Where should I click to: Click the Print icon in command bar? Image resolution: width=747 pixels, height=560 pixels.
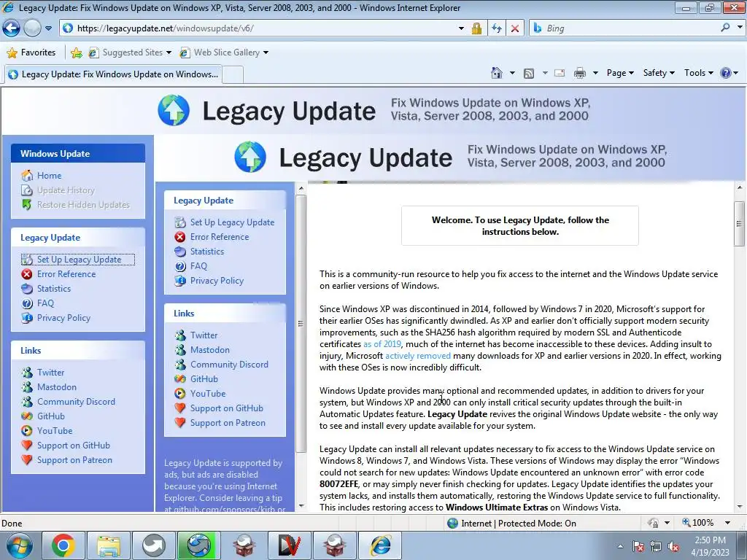coord(580,73)
